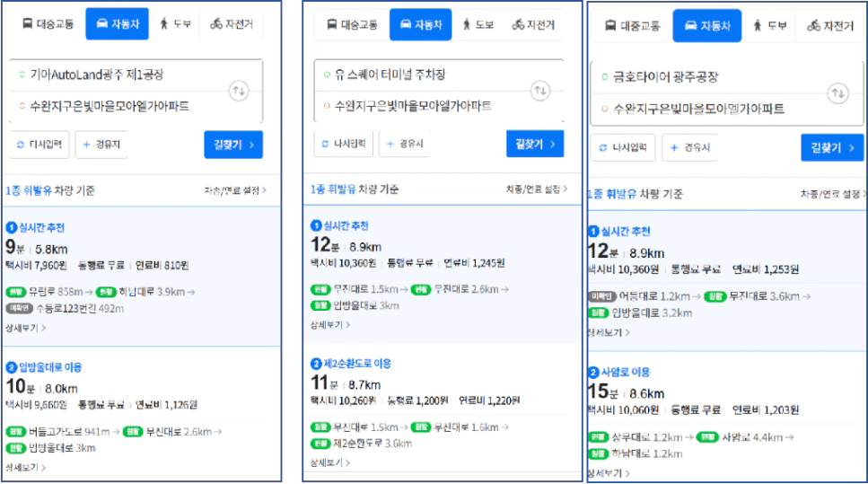This screenshot has height=484, width=868.
Task: Click the 하남대로 3.9km route segment
Action: pyautogui.click(x=146, y=292)
